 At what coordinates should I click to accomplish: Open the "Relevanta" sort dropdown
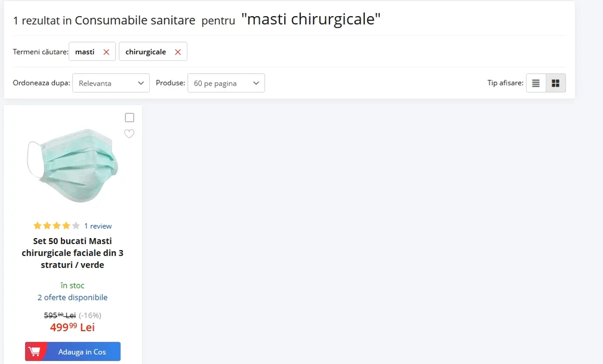(x=111, y=83)
